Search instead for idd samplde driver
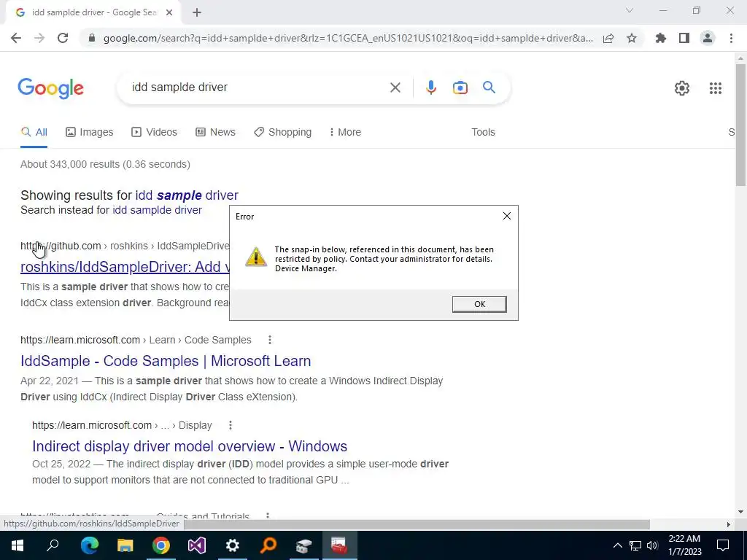 pos(158,210)
